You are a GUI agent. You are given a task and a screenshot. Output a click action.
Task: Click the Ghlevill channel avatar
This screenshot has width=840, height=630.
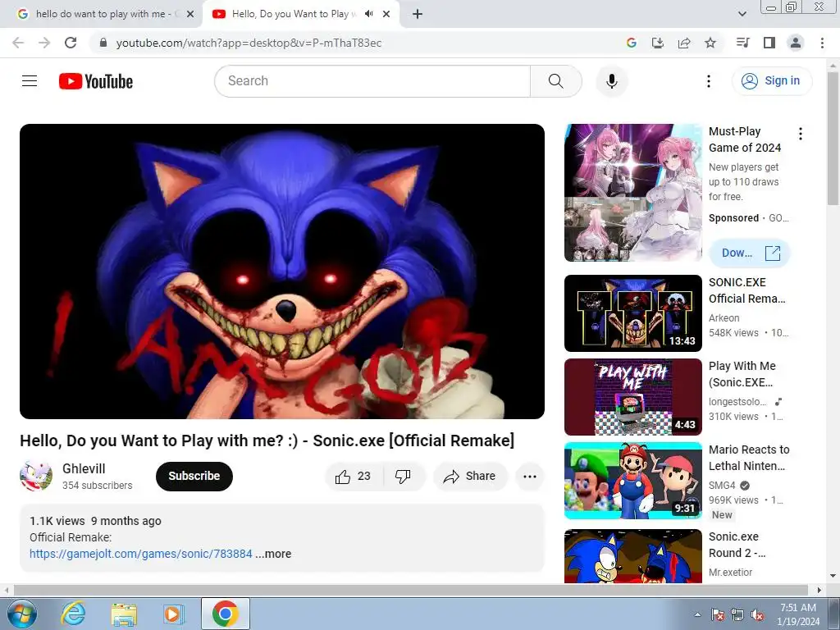[x=36, y=476]
